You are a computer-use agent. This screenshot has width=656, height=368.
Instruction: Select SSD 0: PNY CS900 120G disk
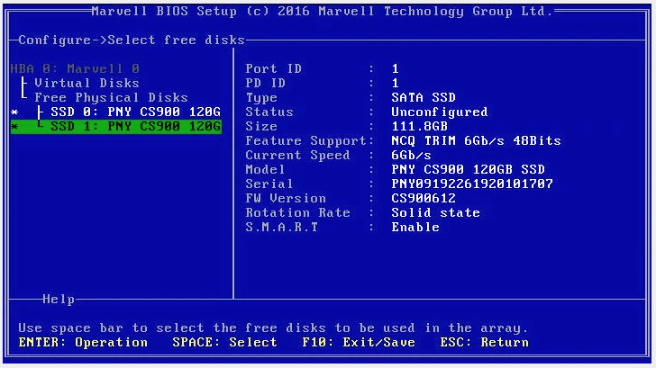pos(136,112)
